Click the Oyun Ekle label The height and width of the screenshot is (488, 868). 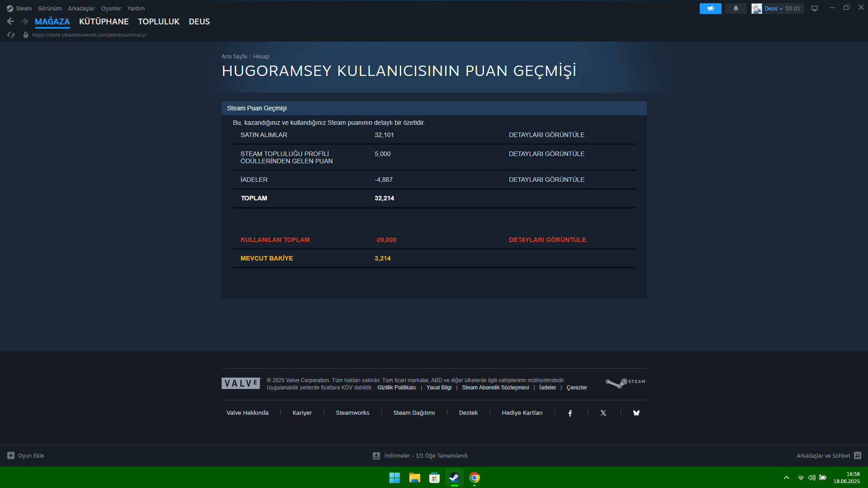[x=31, y=456]
